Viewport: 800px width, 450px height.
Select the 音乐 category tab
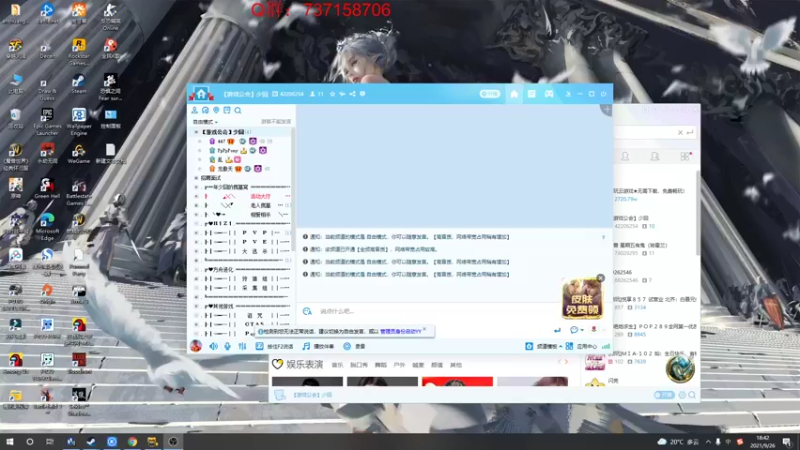(337, 365)
